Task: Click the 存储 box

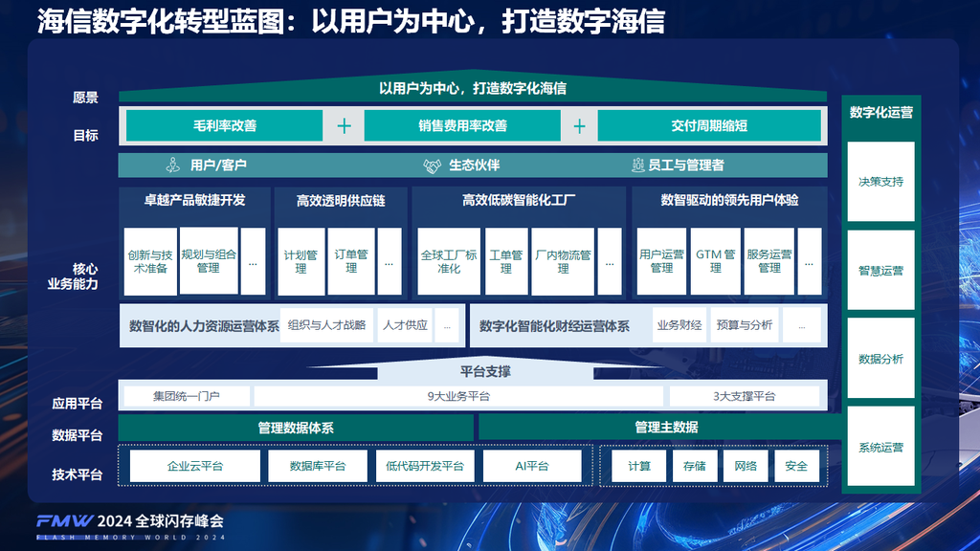Action: coord(695,466)
